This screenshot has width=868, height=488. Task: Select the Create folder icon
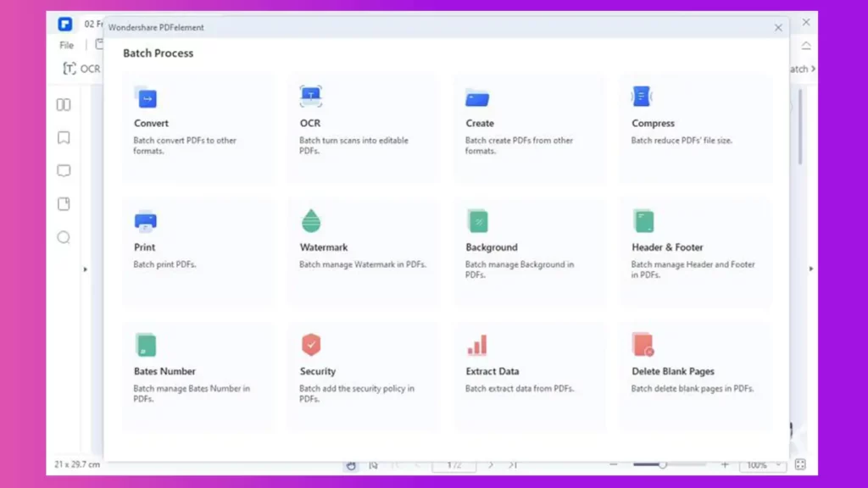pos(476,97)
